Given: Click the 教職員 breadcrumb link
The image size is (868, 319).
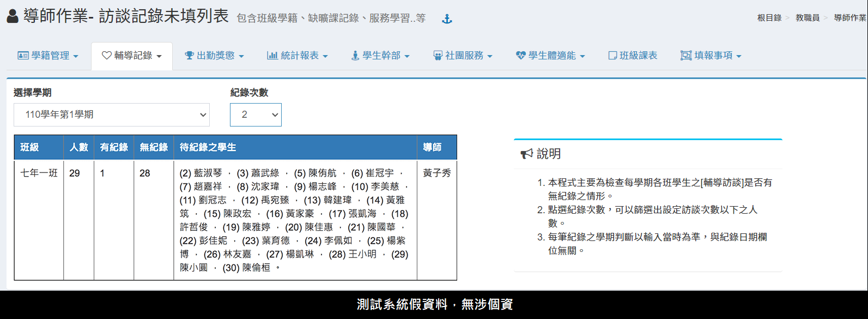Looking at the screenshot, I should tap(808, 18).
